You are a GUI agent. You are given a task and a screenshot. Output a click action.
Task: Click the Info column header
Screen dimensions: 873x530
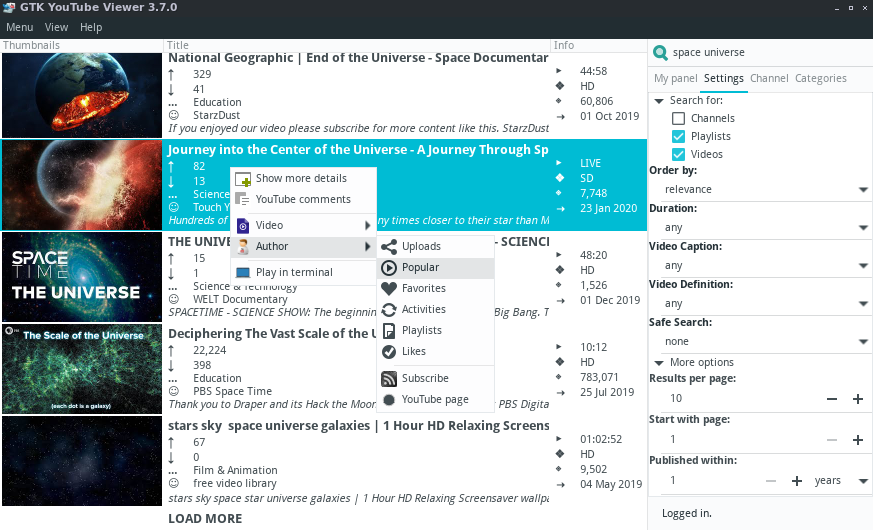coord(599,46)
